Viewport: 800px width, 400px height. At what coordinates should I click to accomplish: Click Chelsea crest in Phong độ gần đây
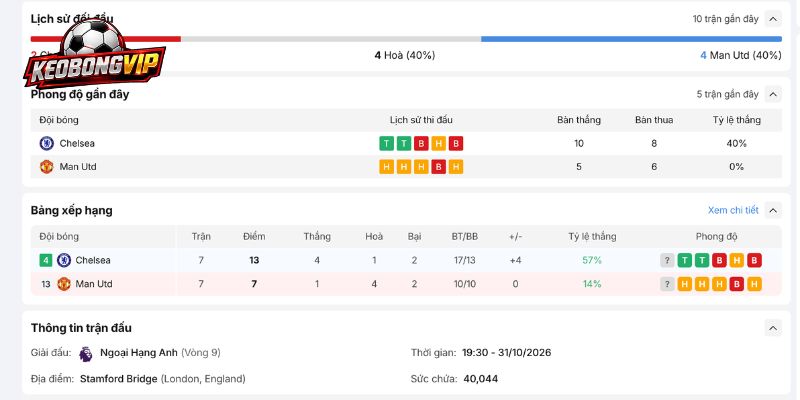[x=46, y=143]
